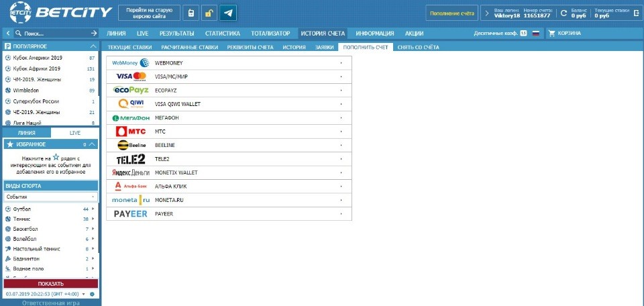Open the ИНФОРМАЦИЯ menu
The width and height of the screenshot is (644, 306).
(375, 34)
